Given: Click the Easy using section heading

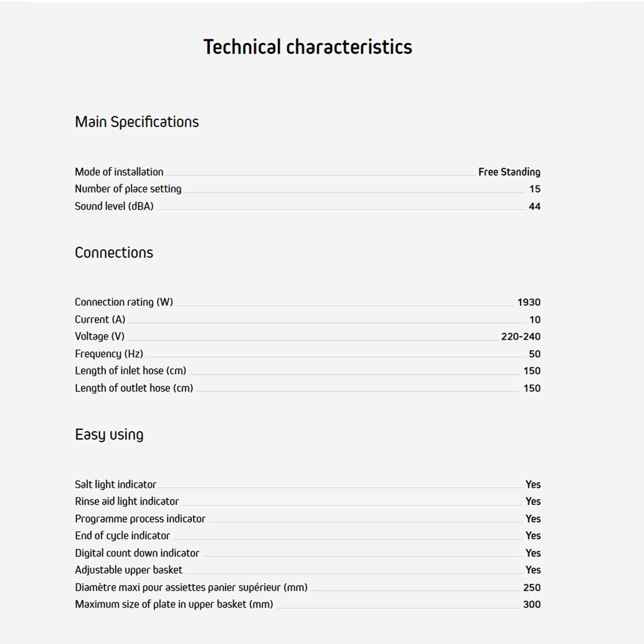Looking at the screenshot, I should tap(109, 435).
